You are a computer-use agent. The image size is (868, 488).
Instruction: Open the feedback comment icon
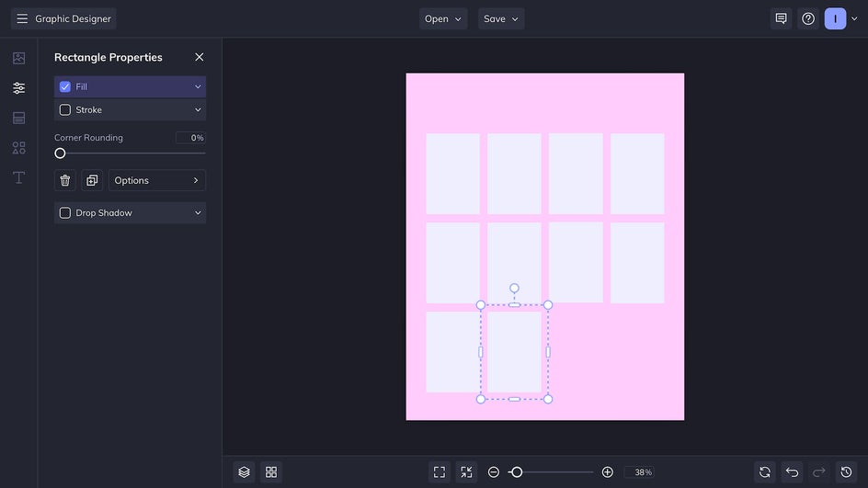[781, 18]
